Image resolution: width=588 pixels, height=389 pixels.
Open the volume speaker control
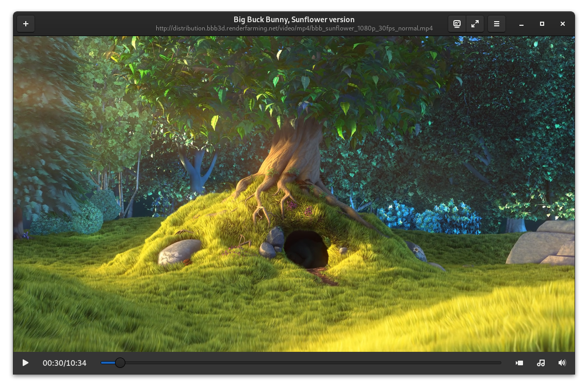tap(562, 363)
